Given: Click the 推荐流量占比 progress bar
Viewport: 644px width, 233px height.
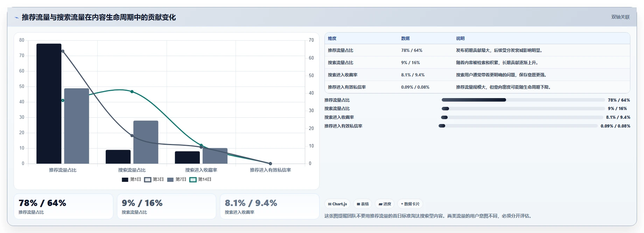Looking at the screenshot, I should [523, 100].
